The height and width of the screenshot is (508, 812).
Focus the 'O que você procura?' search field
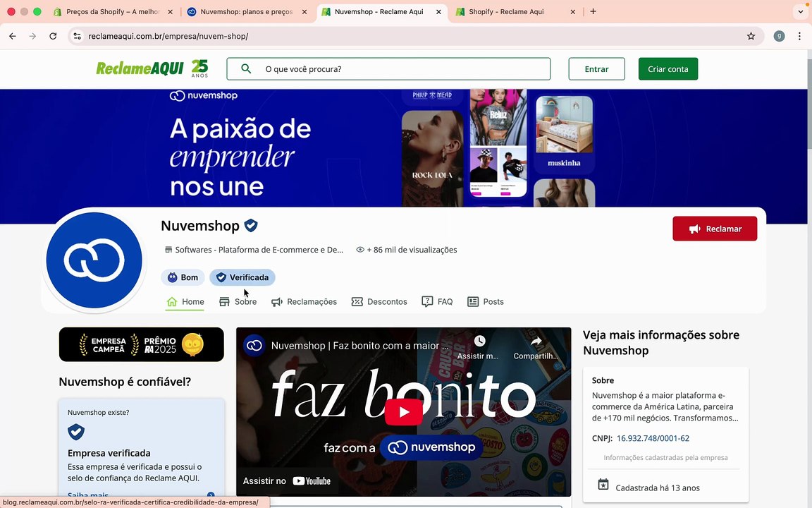point(388,69)
